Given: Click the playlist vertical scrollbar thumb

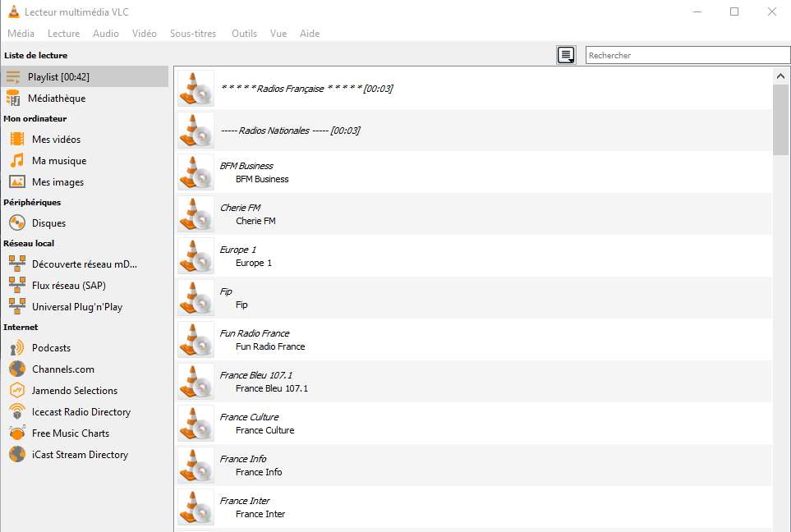Looking at the screenshot, I should [x=780, y=120].
